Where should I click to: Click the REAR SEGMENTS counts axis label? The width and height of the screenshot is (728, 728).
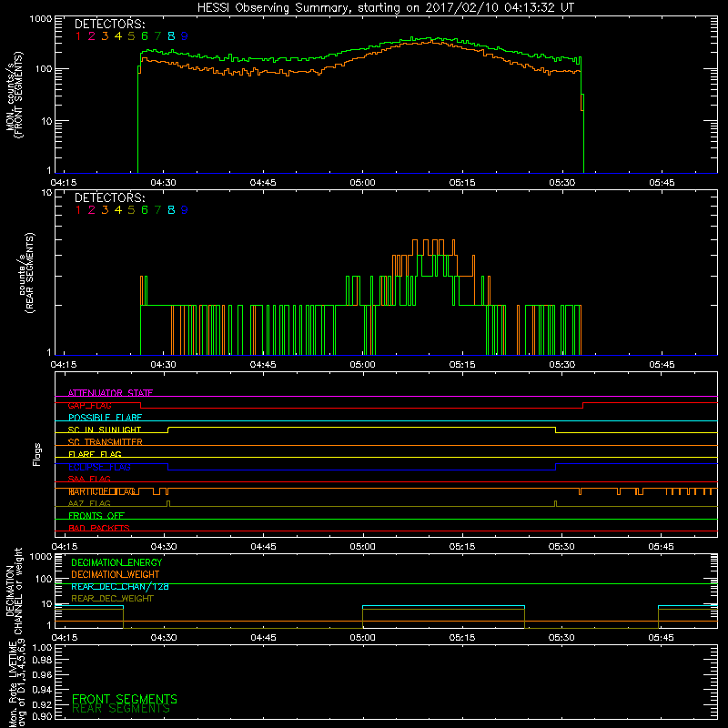point(26,273)
